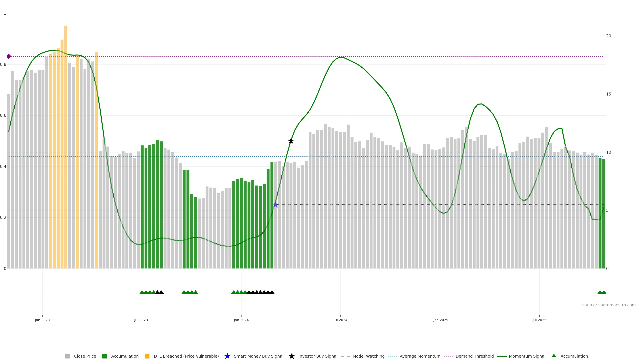The height and width of the screenshot is (362, 644).
Task: Click the Jan 2023 axis tick label
Action: point(42,320)
